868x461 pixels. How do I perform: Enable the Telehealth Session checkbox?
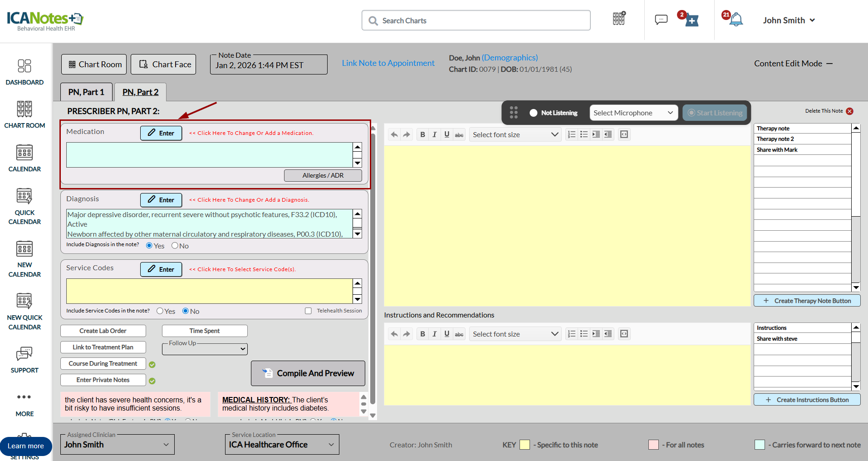click(x=309, y=311)
